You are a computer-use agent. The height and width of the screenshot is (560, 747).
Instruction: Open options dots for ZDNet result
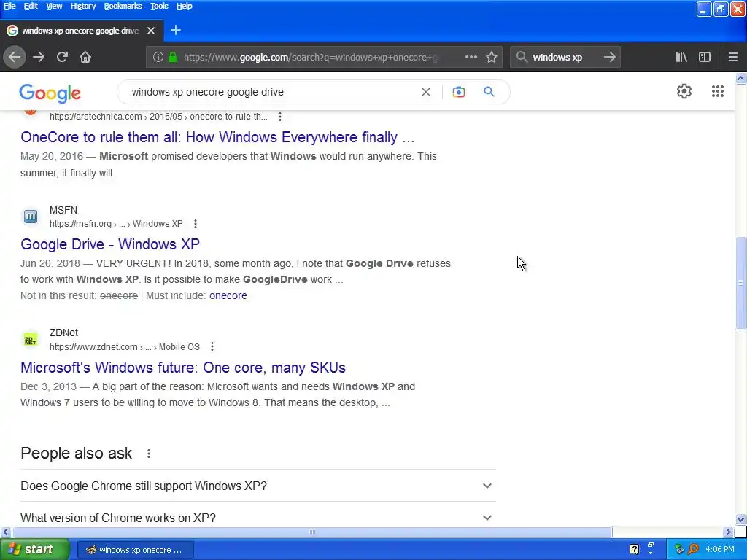click(212, 346)
